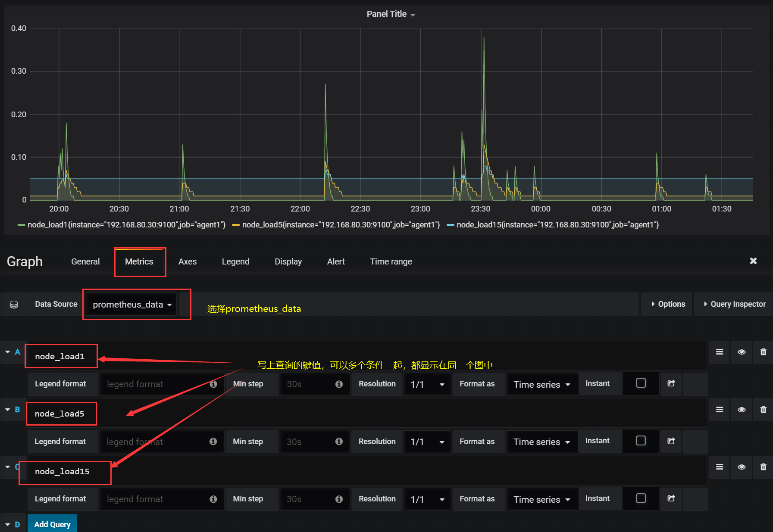Click the green node_load1 legend color swatch
The width and height of the screenshot is (773, 532).
(21, 225)
